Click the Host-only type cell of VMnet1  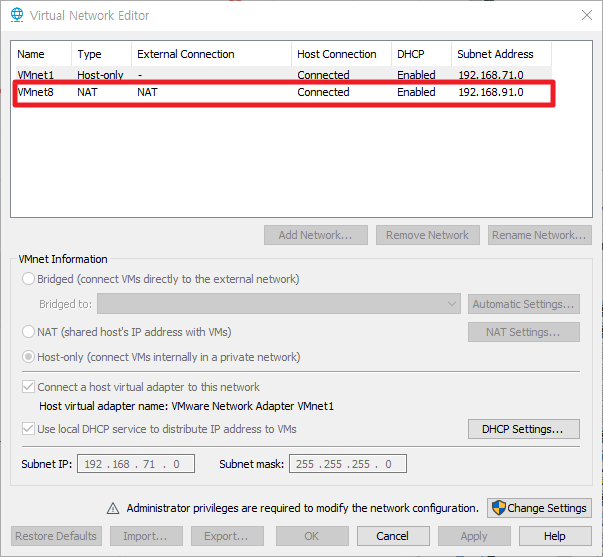pos(100,75)
